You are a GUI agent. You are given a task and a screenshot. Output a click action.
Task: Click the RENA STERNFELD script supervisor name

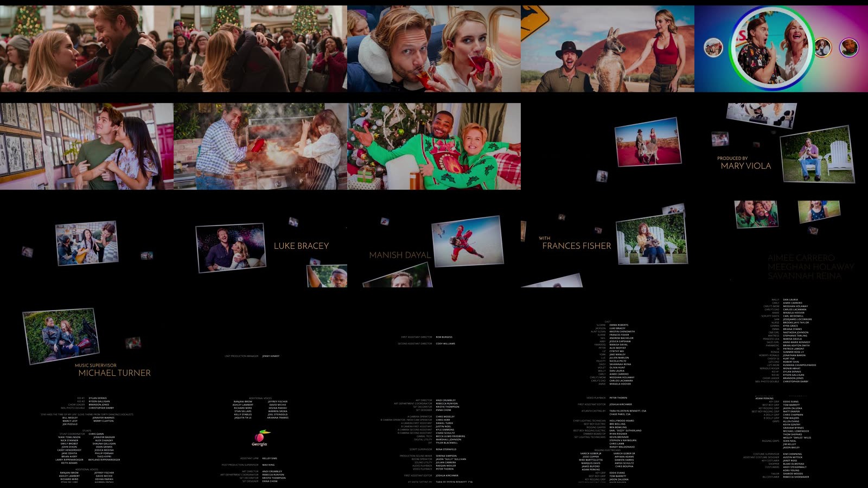[446, 450]
